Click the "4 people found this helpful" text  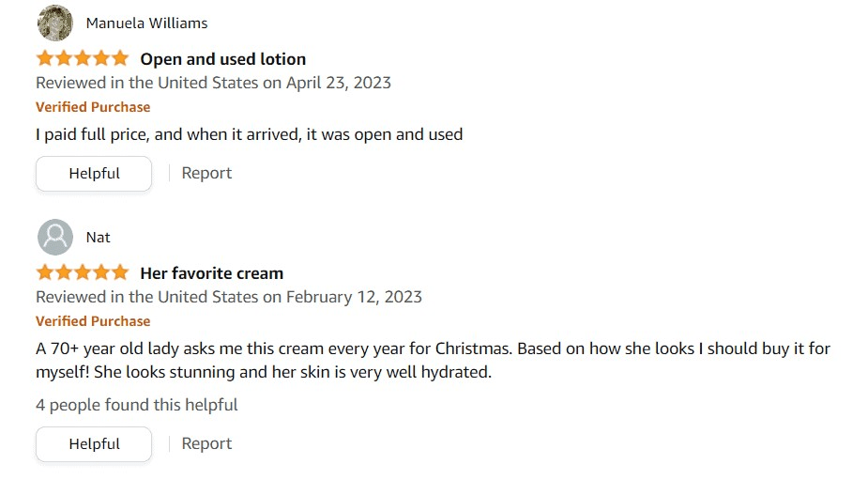click(x=137, y=405)
